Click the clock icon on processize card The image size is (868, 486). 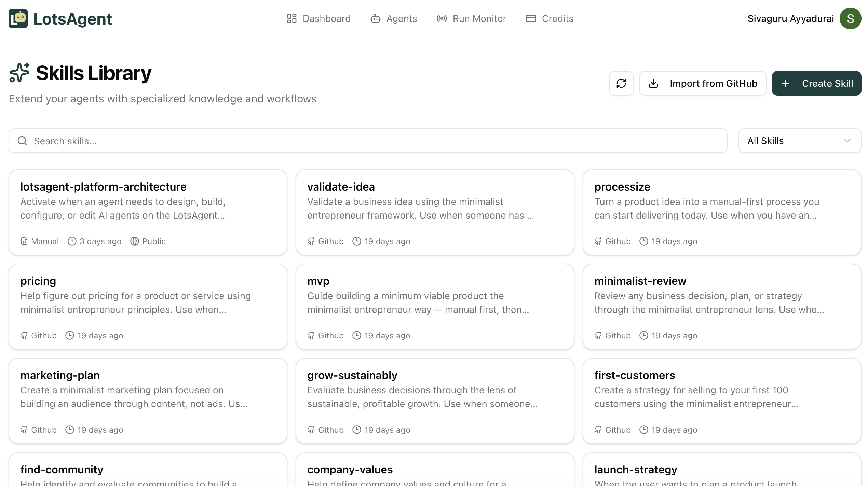[644, 241]
